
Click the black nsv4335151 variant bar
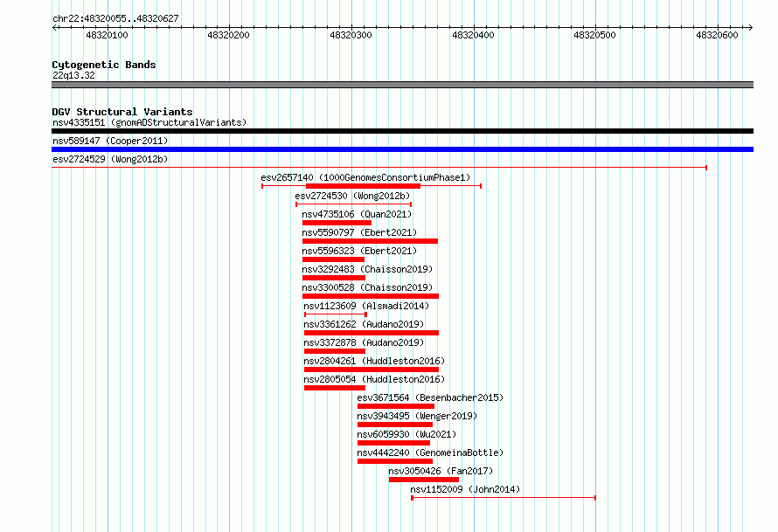(402, 131)
